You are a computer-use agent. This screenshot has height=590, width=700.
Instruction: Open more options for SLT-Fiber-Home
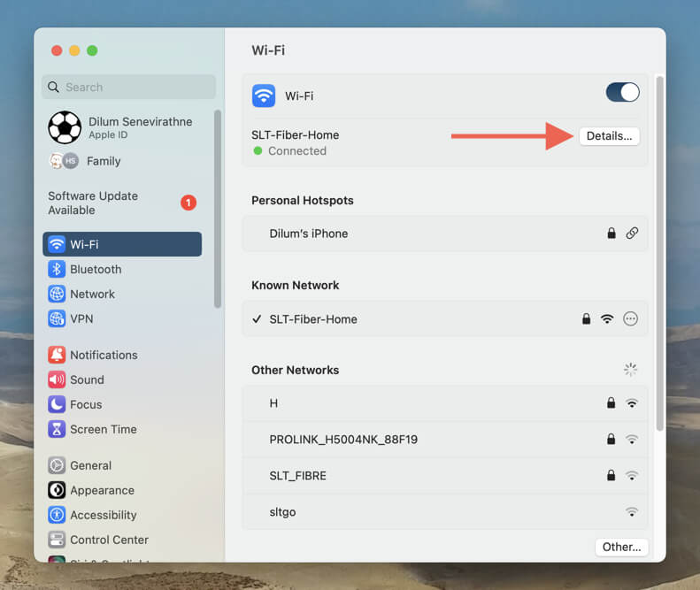click(630, 318)
